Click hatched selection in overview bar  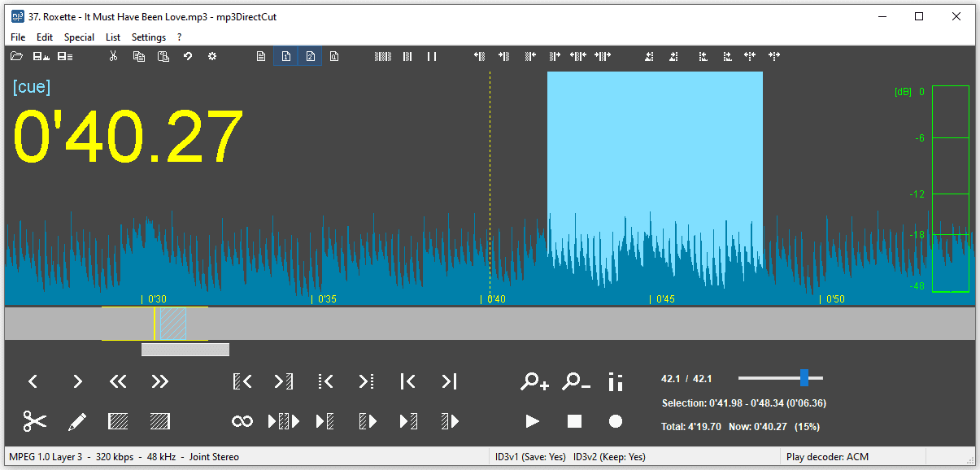(172, 323)
